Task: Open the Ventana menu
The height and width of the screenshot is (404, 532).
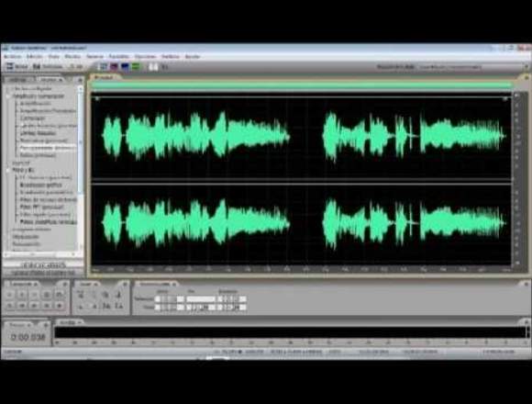Action: tap(171, 56)
